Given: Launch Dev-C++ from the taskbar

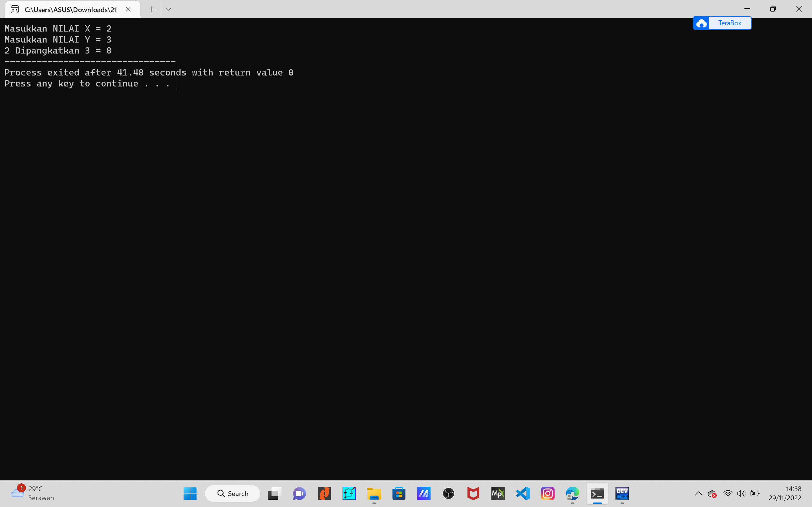Looking at the screenshot, I should (x=623, y=493).
